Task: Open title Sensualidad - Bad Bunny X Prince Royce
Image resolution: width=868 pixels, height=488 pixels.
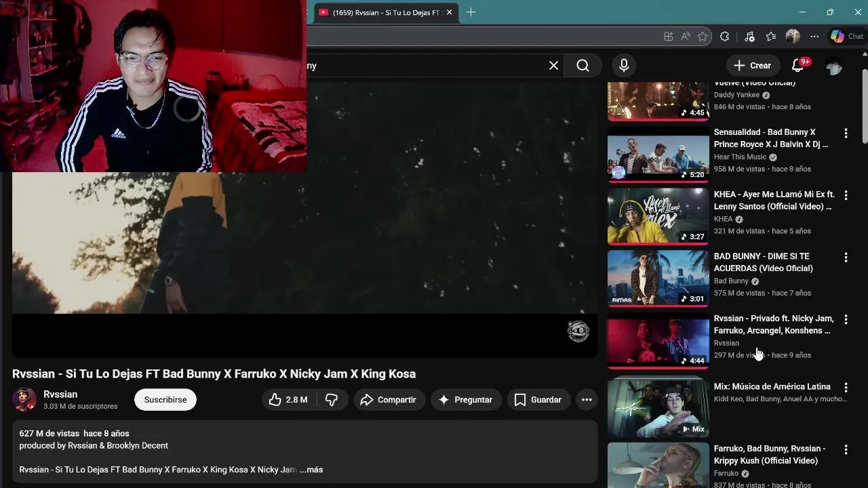Action: 771,138
